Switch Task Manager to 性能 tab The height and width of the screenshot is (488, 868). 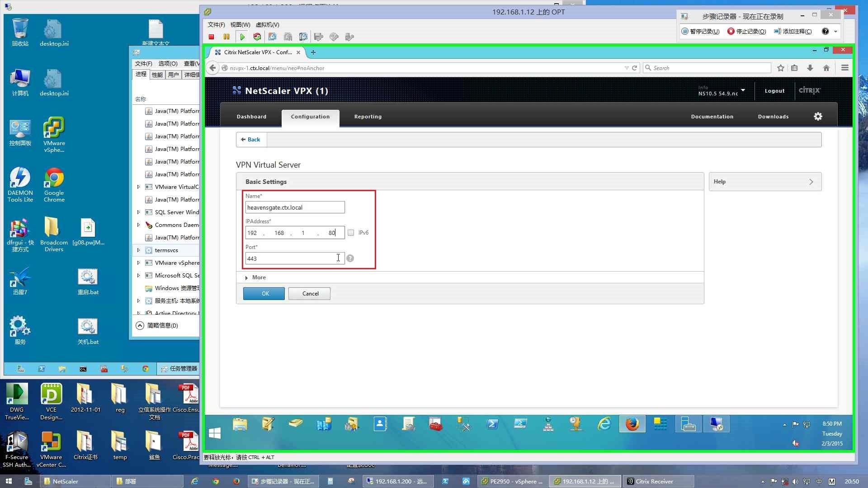[157, 75]
